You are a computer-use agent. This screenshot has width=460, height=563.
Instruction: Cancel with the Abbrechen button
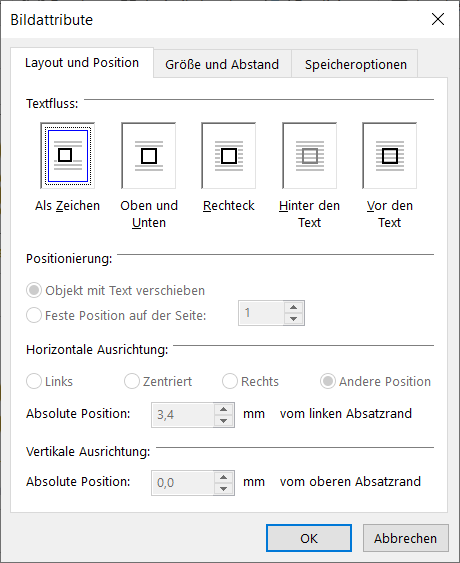(405, 538)
